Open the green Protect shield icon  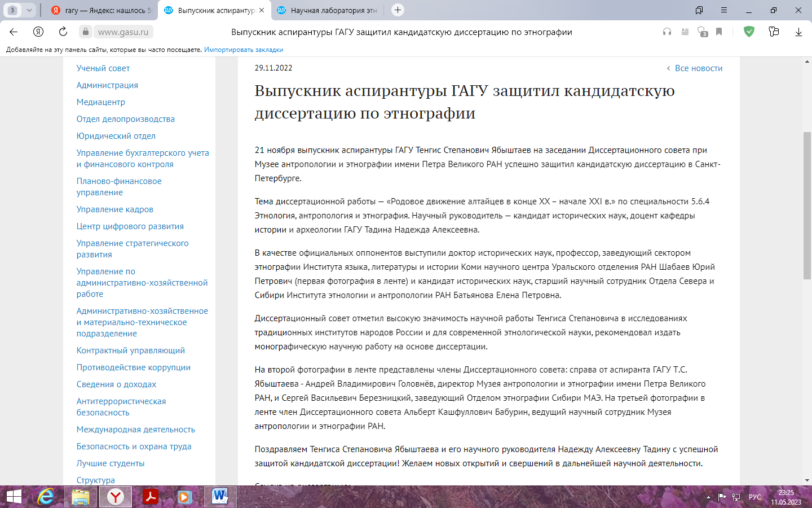click(x=749, y=32)
